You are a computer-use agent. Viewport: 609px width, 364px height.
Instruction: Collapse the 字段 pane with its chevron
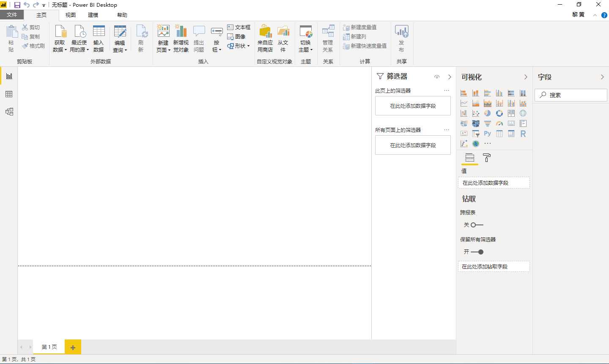[602, 77]
